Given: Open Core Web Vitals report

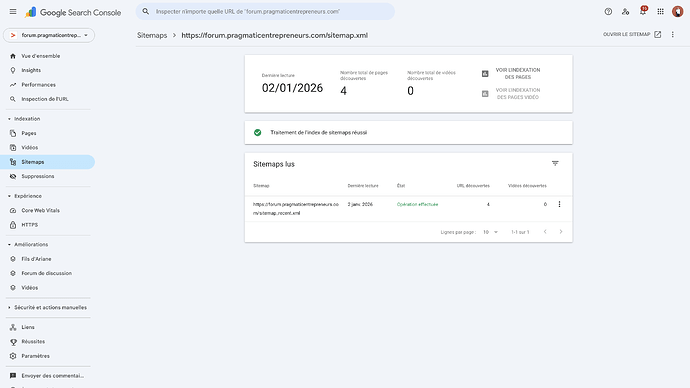Looking at the screenshot, I should [x=48, y=211].
